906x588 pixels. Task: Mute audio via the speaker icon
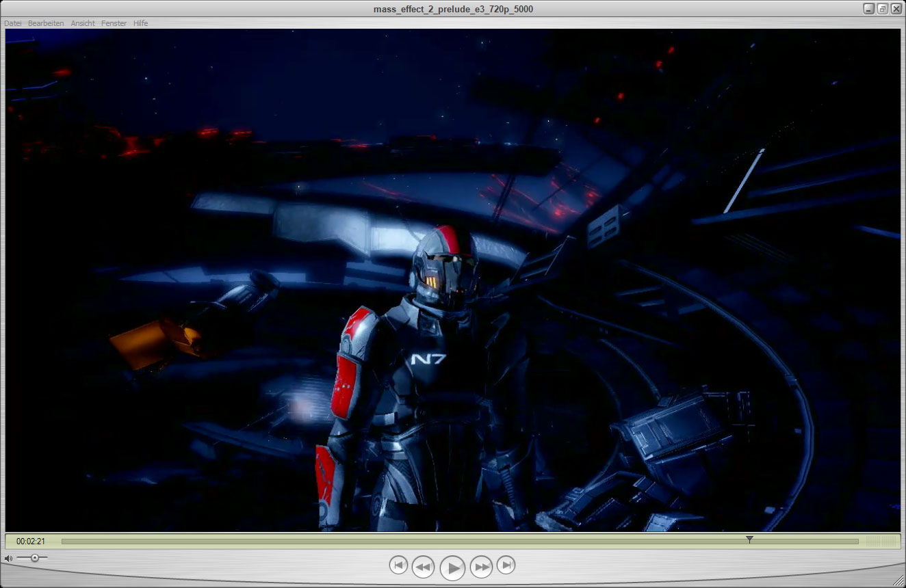(8, 559)
